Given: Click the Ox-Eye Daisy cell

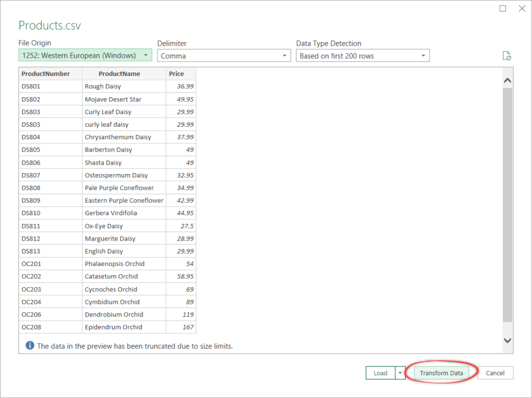Looking at the screenshot, I should pyautogui.click(x=124, y=225).
